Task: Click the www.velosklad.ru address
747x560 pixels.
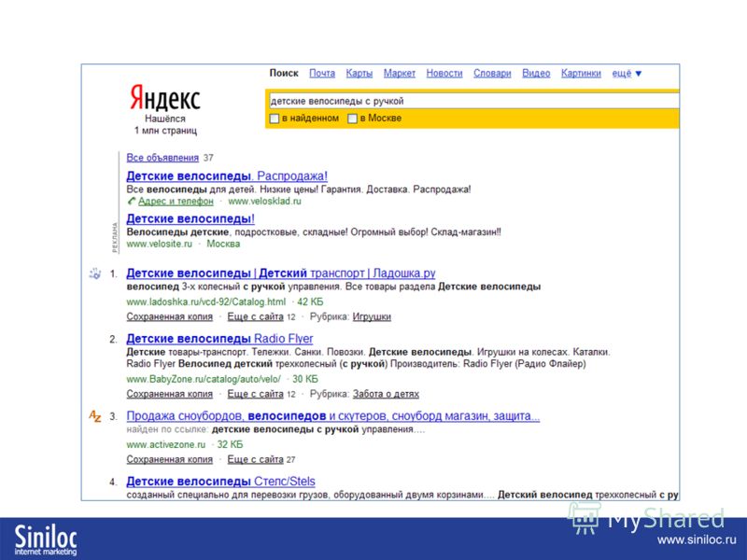Action: click(264, 201)
